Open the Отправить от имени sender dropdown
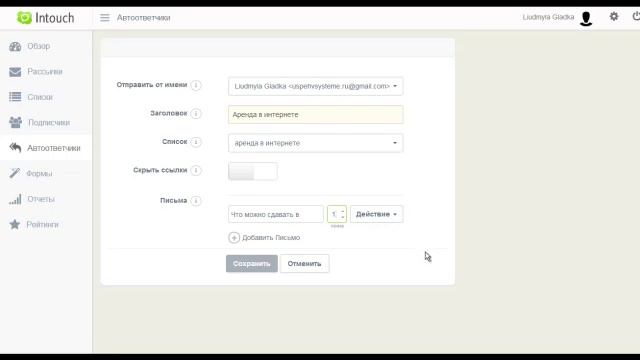The width and height of the screenshot is (640, 360). click(316, 86)
